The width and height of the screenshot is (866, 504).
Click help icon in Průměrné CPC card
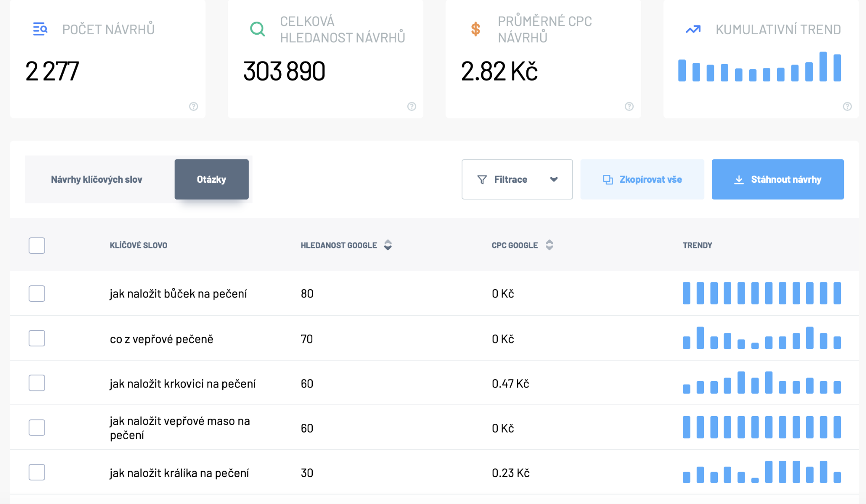coord(629,107)
